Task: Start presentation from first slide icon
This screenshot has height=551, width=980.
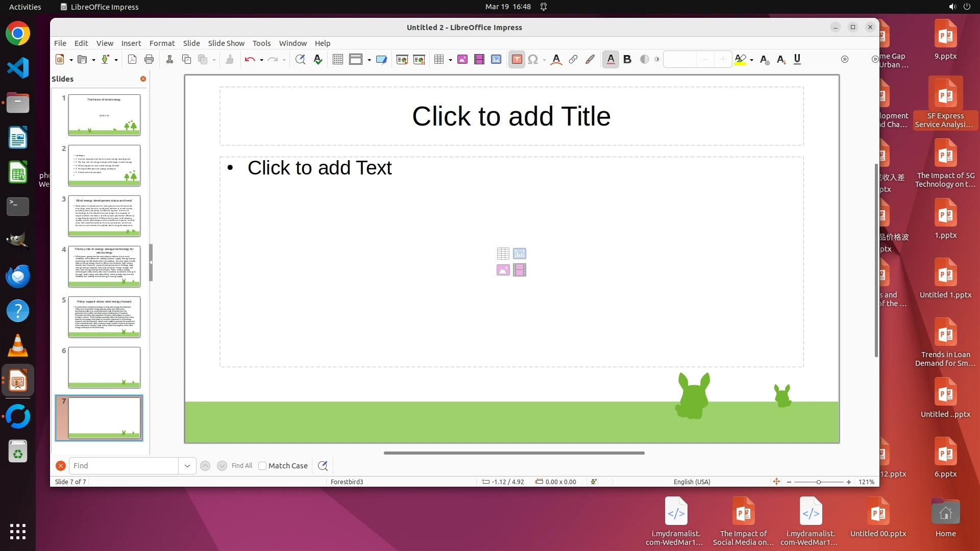Action: [402, 60]
